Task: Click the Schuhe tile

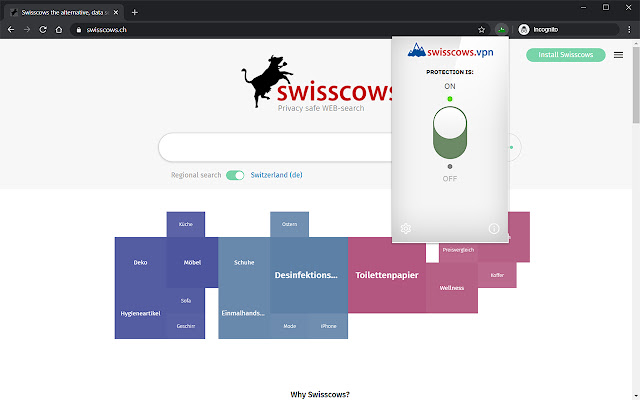Action: coord(244,262)
